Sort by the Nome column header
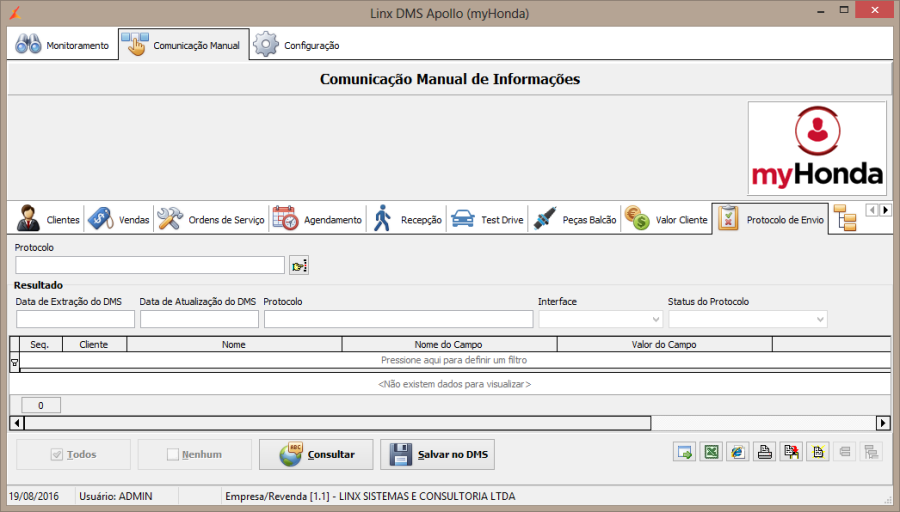 point(234,344)
